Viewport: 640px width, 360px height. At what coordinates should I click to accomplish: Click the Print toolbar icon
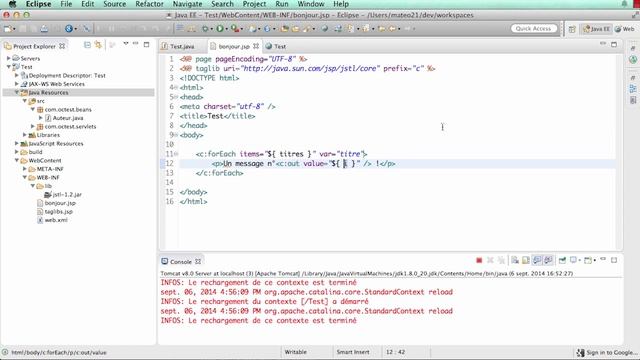pos(44,29)
